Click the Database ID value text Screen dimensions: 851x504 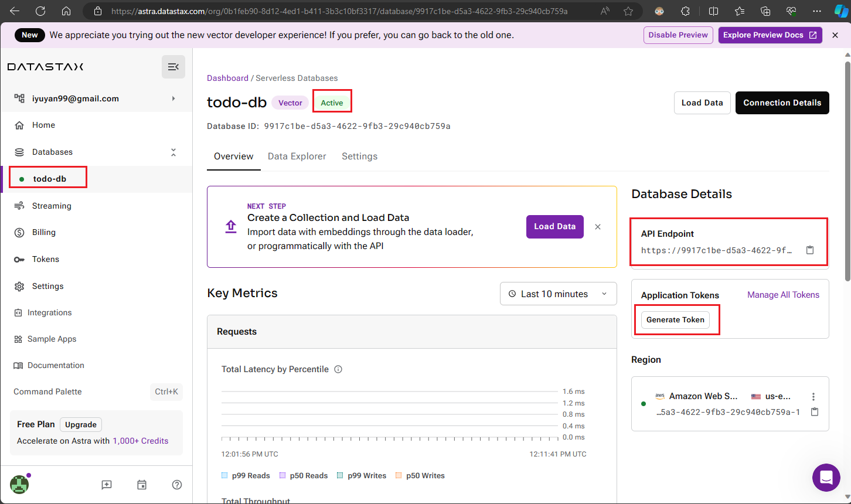(357, 126)
